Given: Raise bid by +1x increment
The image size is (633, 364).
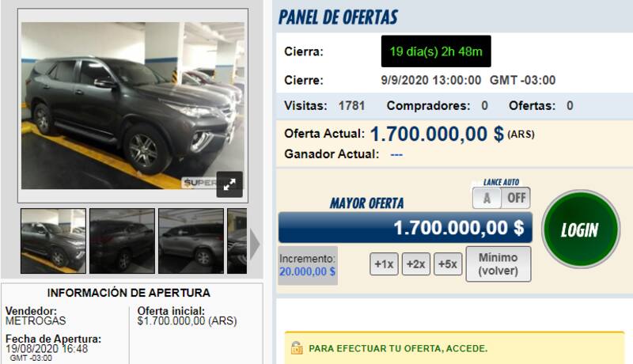Looking at the screenshot, I should pos(384,264).
